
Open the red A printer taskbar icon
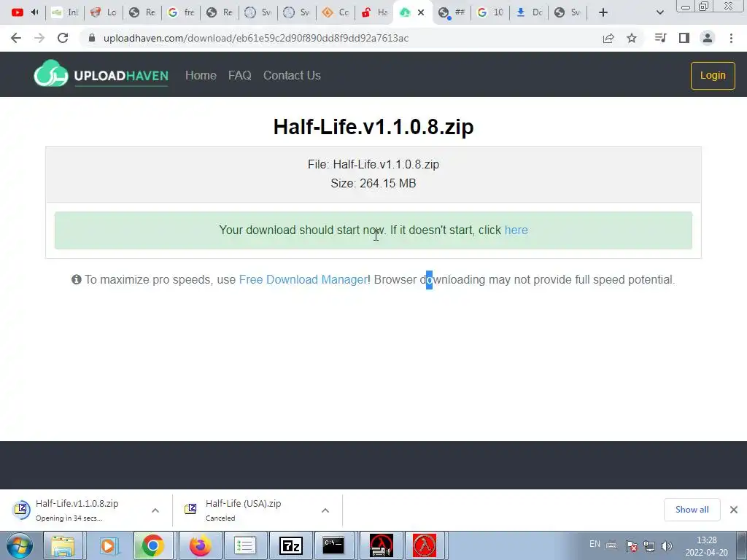coord(381,545)
